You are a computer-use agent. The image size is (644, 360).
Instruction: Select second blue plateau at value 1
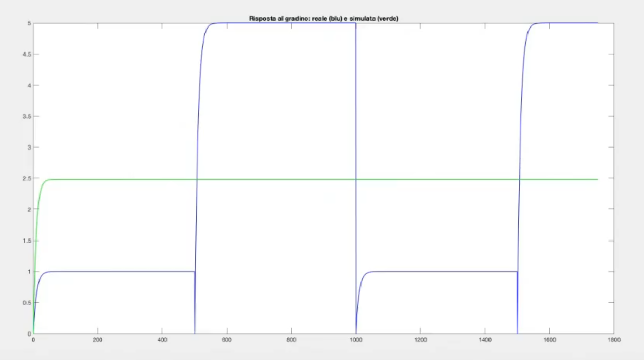[442, 271]
